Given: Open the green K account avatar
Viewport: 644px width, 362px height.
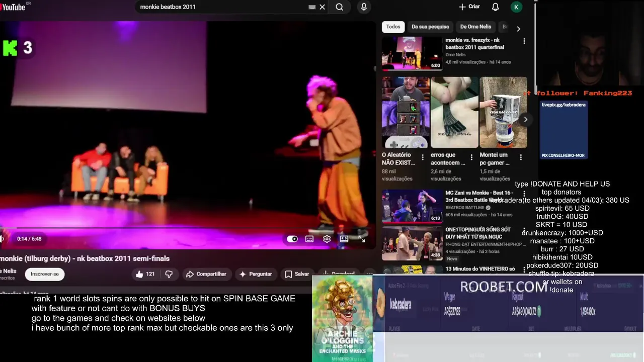Looking at the screenshot, I should coord(516,7).
